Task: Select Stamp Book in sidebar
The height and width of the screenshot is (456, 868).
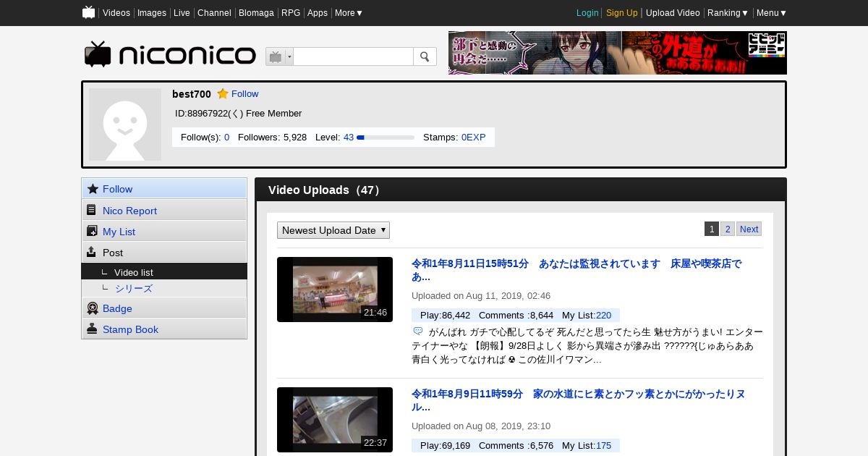Action: click(x=164, y=329)
